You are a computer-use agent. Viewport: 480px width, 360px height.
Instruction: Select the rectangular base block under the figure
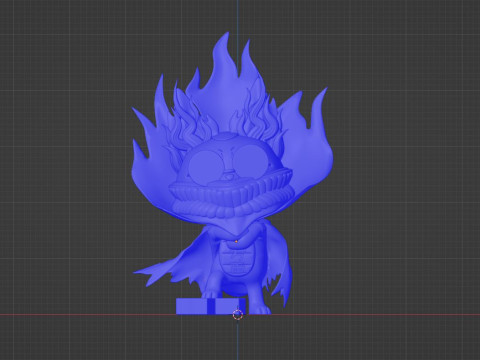(211, 306)
